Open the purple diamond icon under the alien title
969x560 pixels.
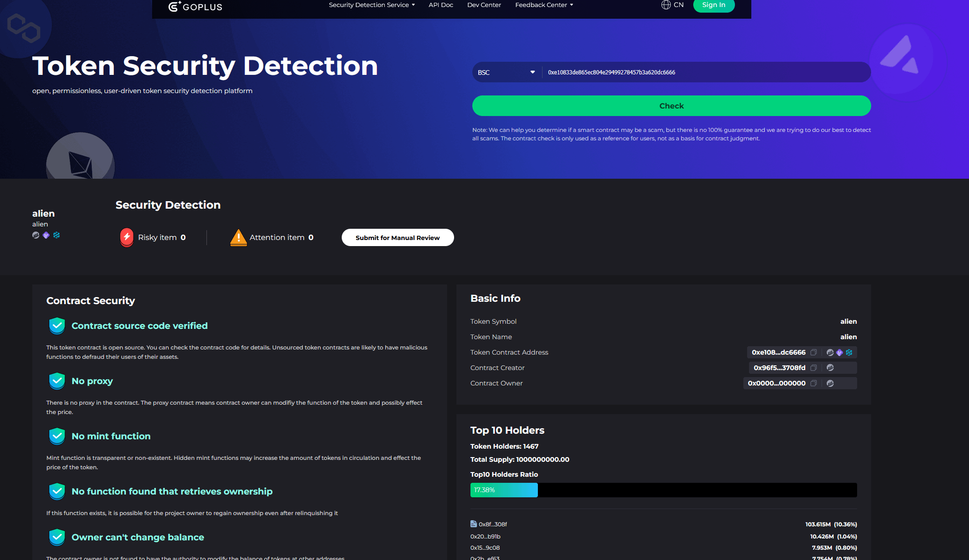(46, 235)
